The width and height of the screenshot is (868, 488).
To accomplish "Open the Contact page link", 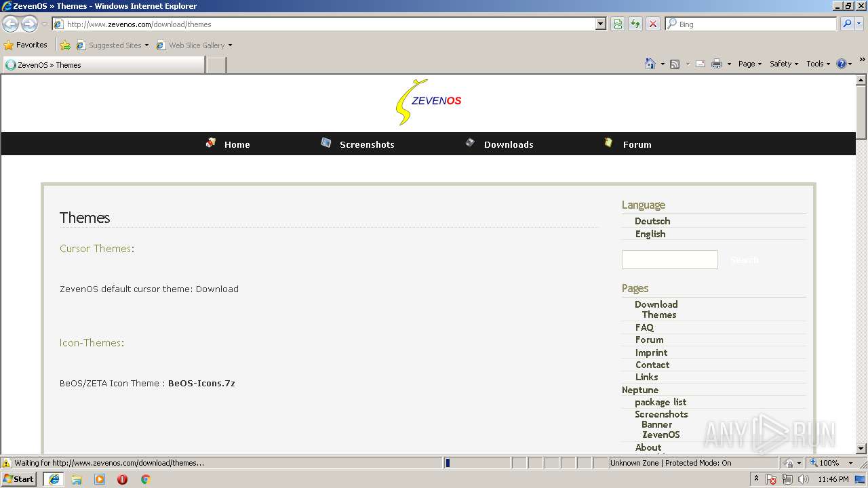I will (x=652, y=365).
